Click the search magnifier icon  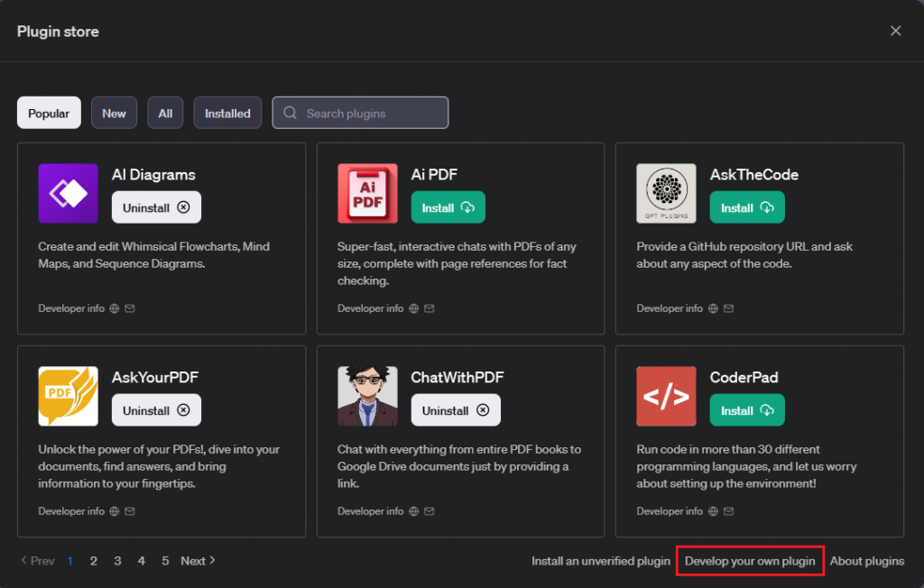pyautogui.click(x=290, y=113)
